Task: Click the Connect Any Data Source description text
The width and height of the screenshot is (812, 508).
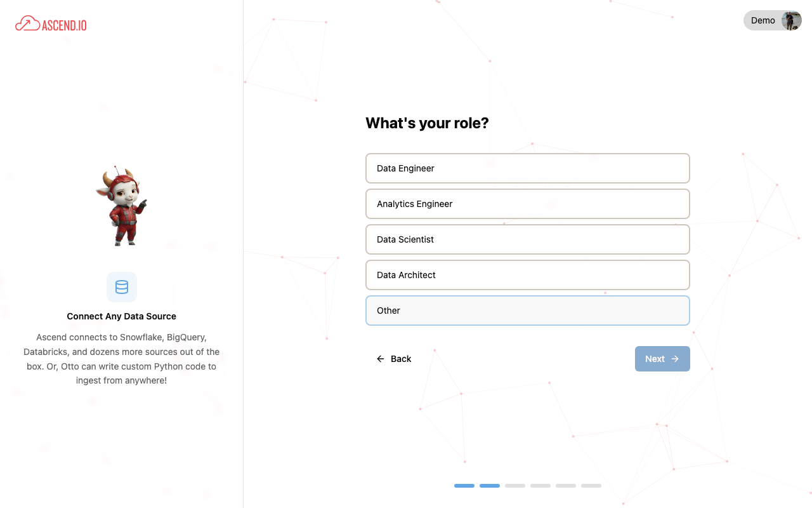Action: point(121,359)
